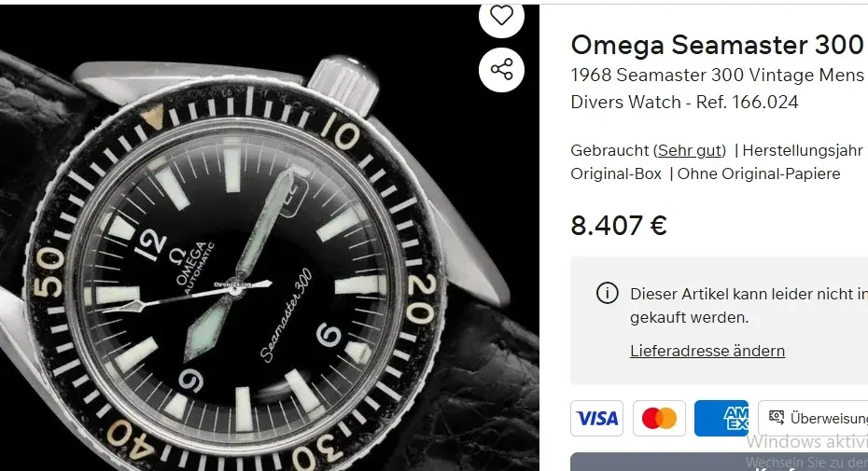Screen dimensions: 868x471
Task: Click the Dieser Artikel notice message
Action: 749,306
